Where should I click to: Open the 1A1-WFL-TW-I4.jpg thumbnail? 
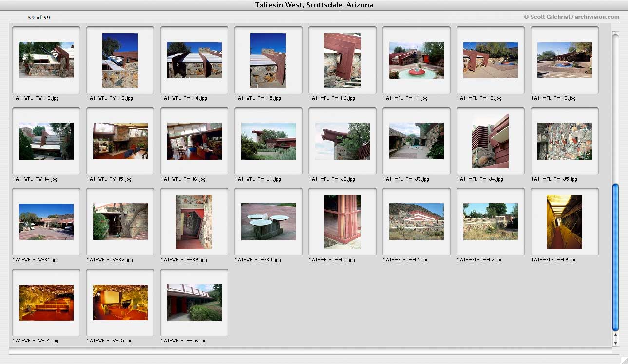click(46, 141)
